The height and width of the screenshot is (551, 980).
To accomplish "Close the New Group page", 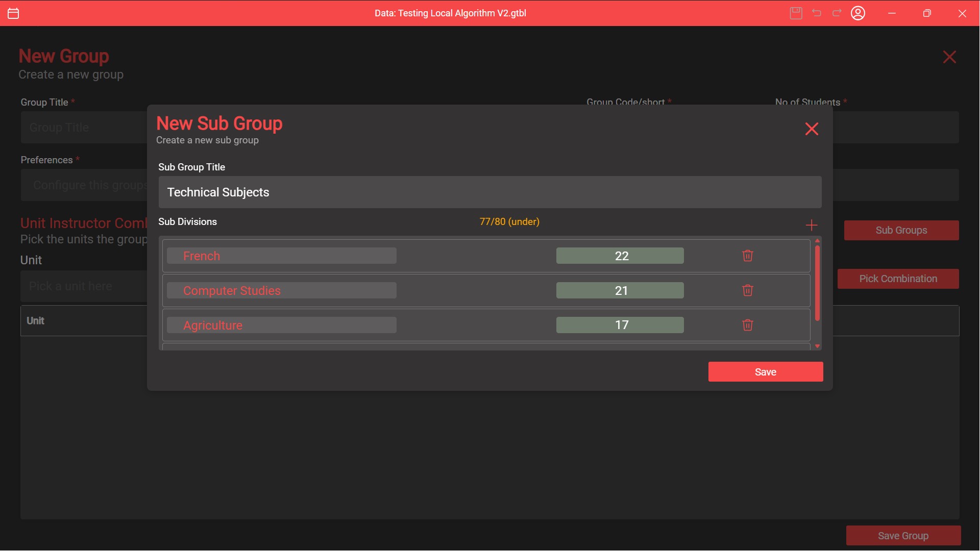I will [949, 57].
